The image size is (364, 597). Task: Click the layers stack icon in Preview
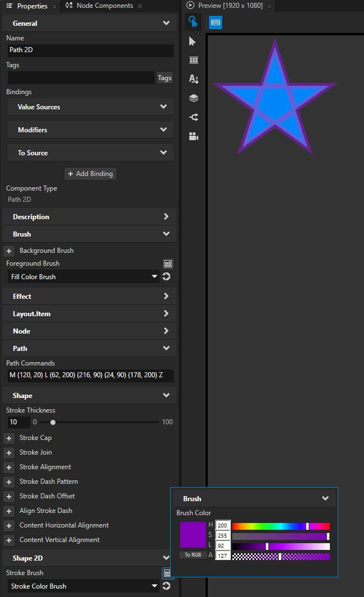coord(194,98)
